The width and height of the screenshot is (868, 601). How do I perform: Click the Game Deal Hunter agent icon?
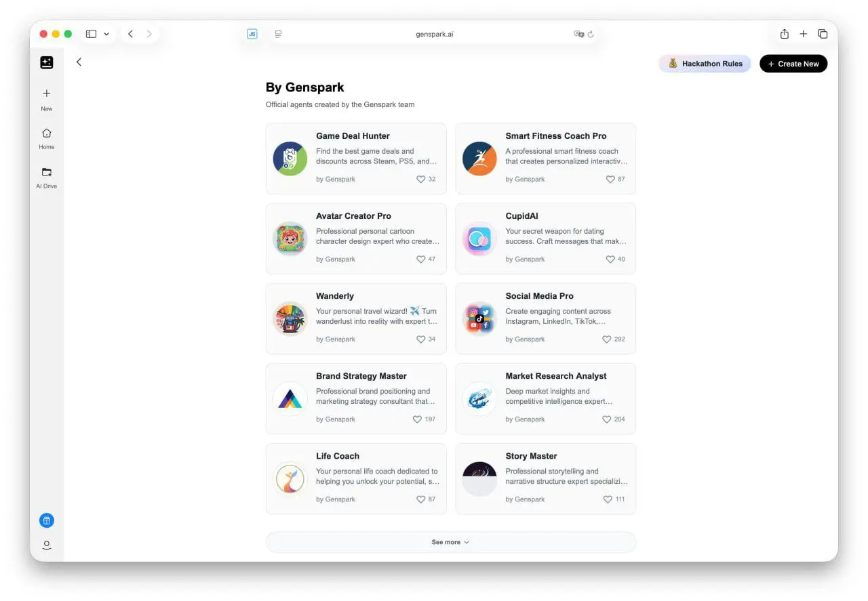click(290, 159)
